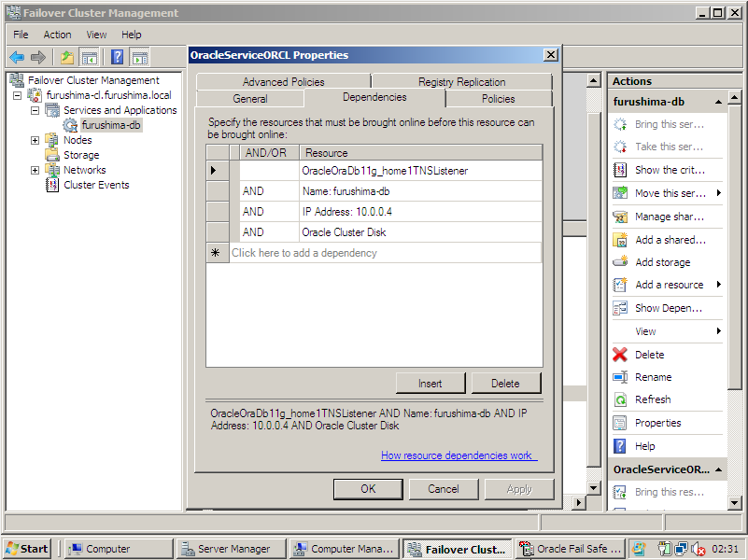Click the Show Dependency Report icon
The width and height of the screenshot is (748, 560).
(620, 308)
